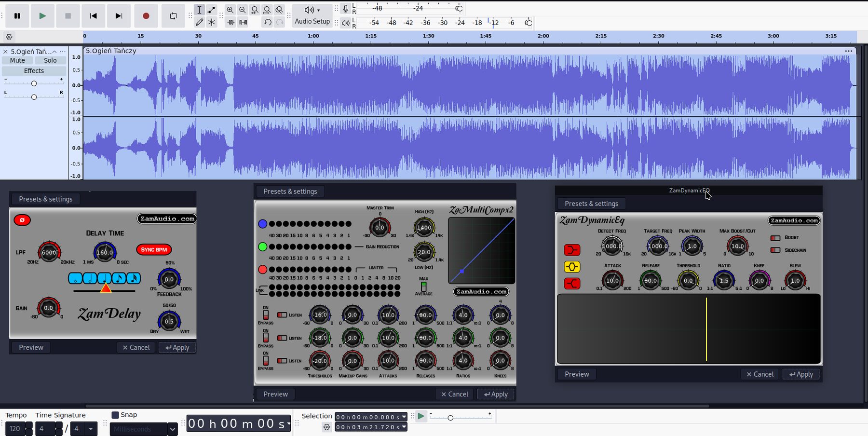Open ZamDelay Presets & settings menu
Screen dimensions: 868x436
pos(45,199)
